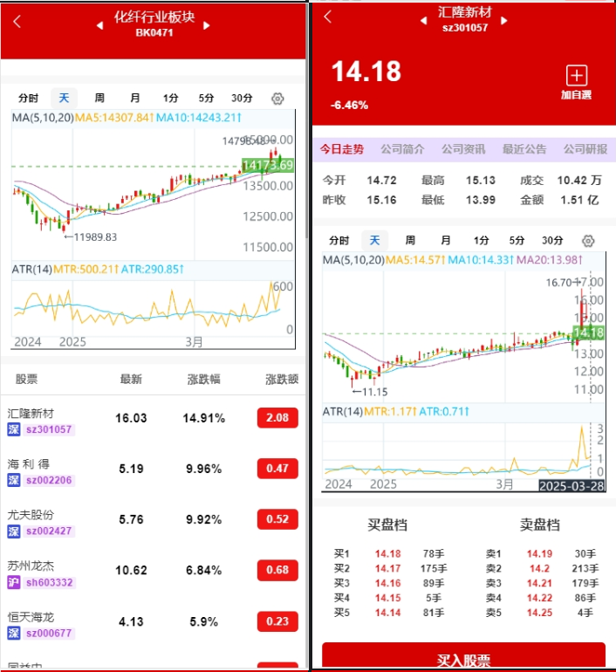
Task: Open 最近公告 tab
Action: pyautogui.click(x=524, y=149)
